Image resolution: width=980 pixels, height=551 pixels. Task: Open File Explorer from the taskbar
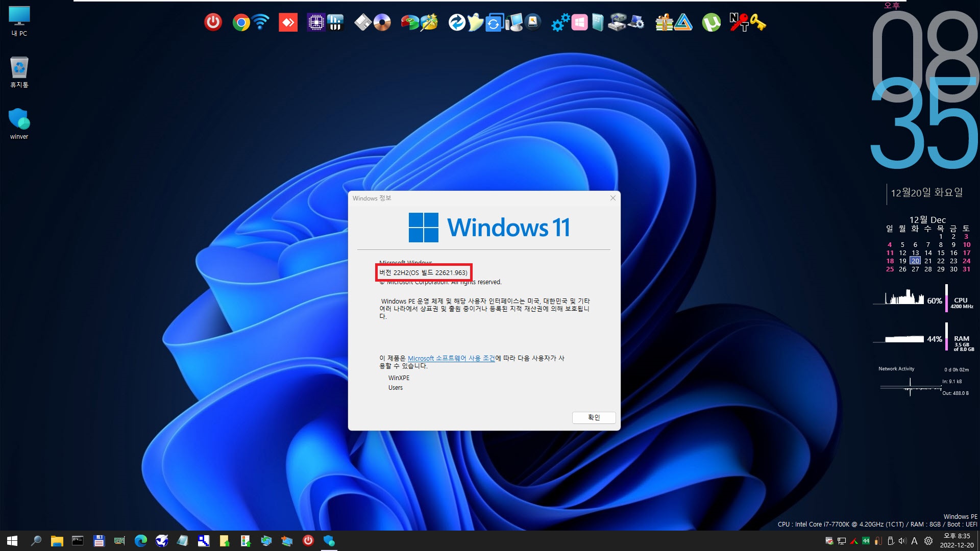click(57, 541)
